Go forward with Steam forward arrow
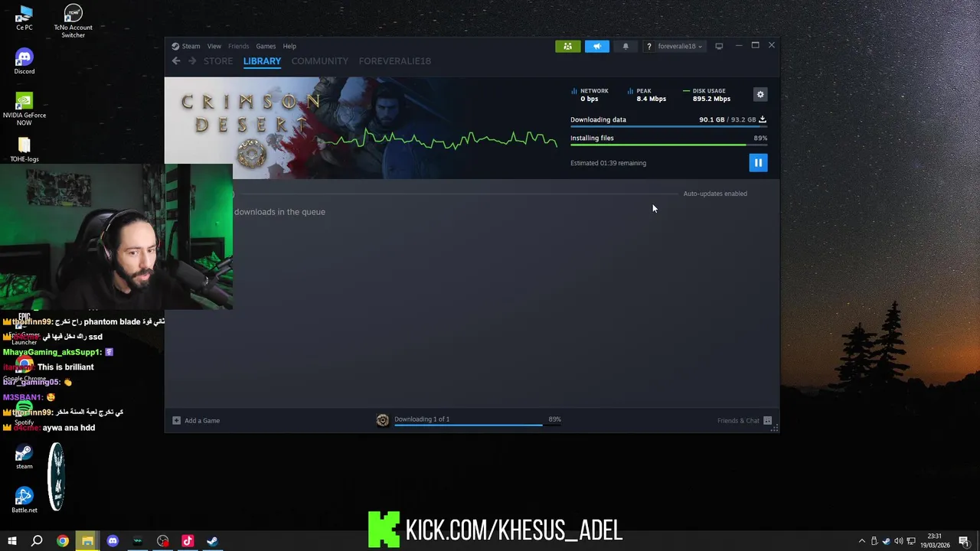980x551 pixels. [192, 61]
